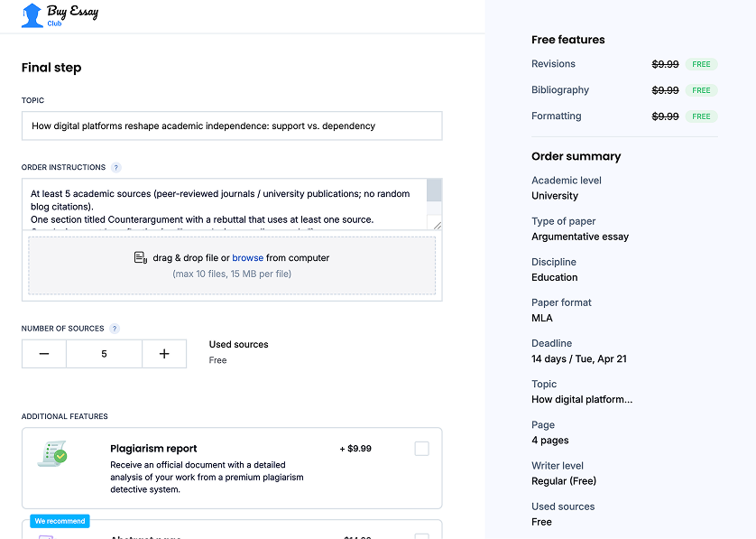The image size is (756, 539).
Task: Click inside the order instructions textarea
Action: (x=226, y=206)
